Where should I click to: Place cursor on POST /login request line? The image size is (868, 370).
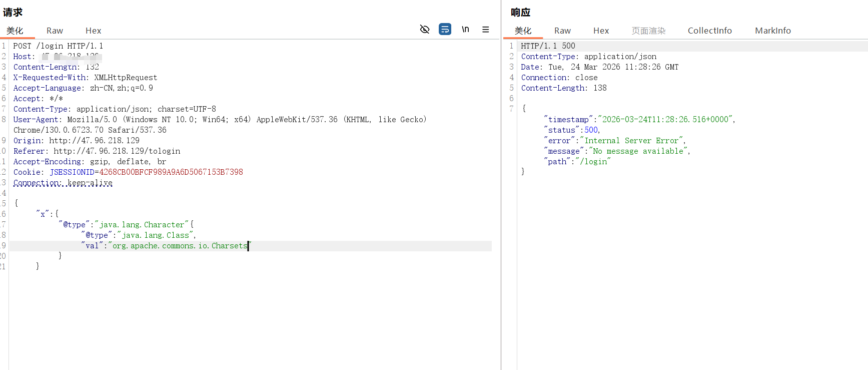(x=58, y=46)
